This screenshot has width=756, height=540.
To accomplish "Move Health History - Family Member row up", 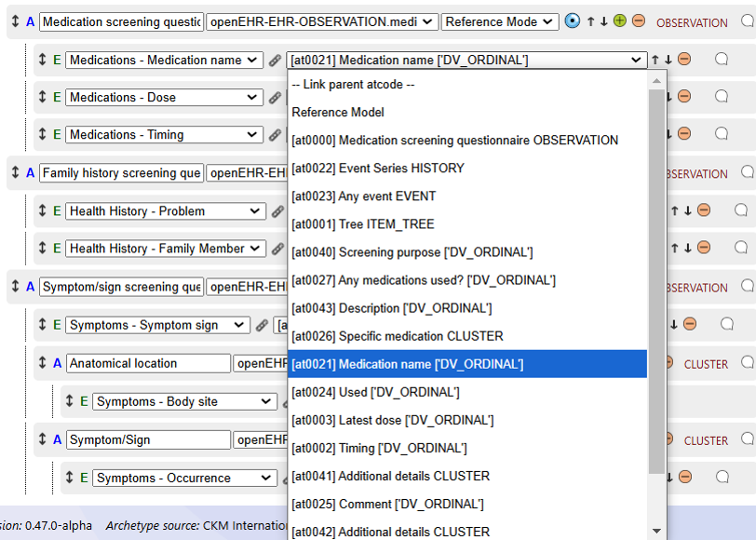I will (x=674, y=249).
